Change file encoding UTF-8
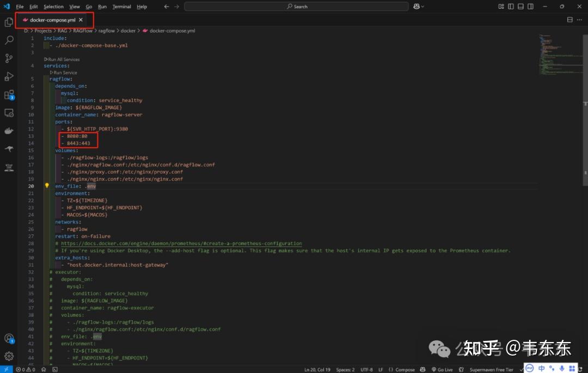This screenshot has height=373, width=588. [366, 370]
